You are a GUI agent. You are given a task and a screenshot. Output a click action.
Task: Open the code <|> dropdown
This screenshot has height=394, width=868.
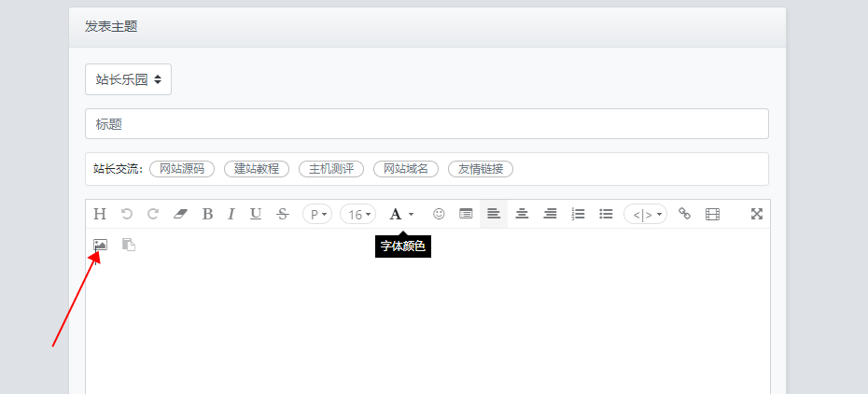(x=646, y=214)
